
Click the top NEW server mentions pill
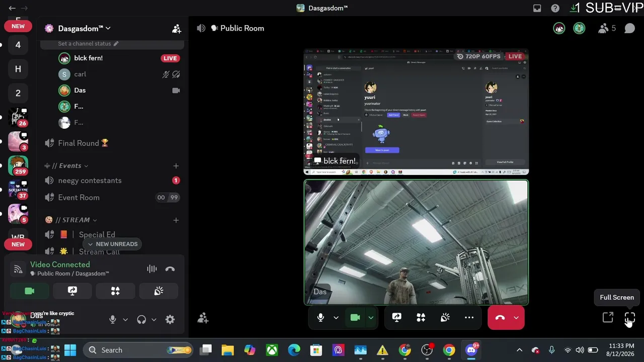click(x=18, y=26)
